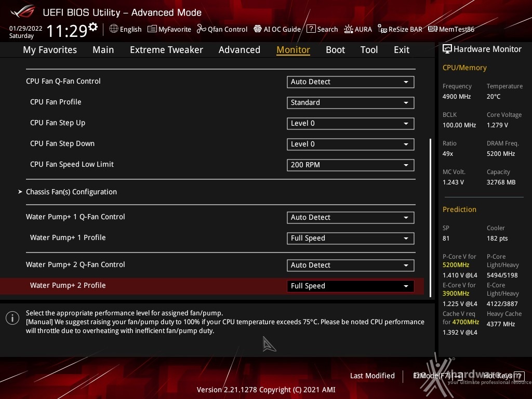Open CPU Fan Step Down dropdown
The height and width of the screenshot is (399, 532).
pos(351,144)
